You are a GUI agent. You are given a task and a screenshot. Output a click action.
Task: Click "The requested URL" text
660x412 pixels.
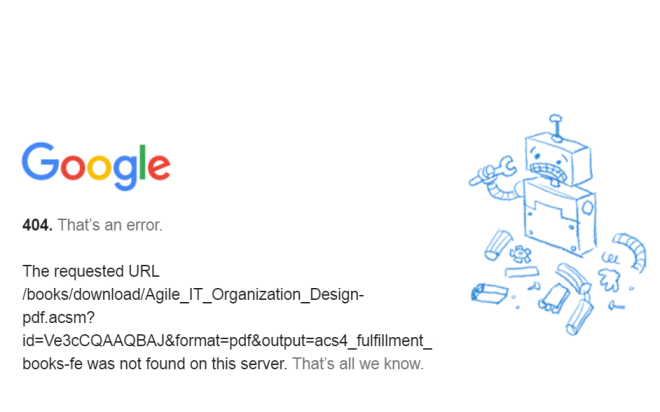91,271
